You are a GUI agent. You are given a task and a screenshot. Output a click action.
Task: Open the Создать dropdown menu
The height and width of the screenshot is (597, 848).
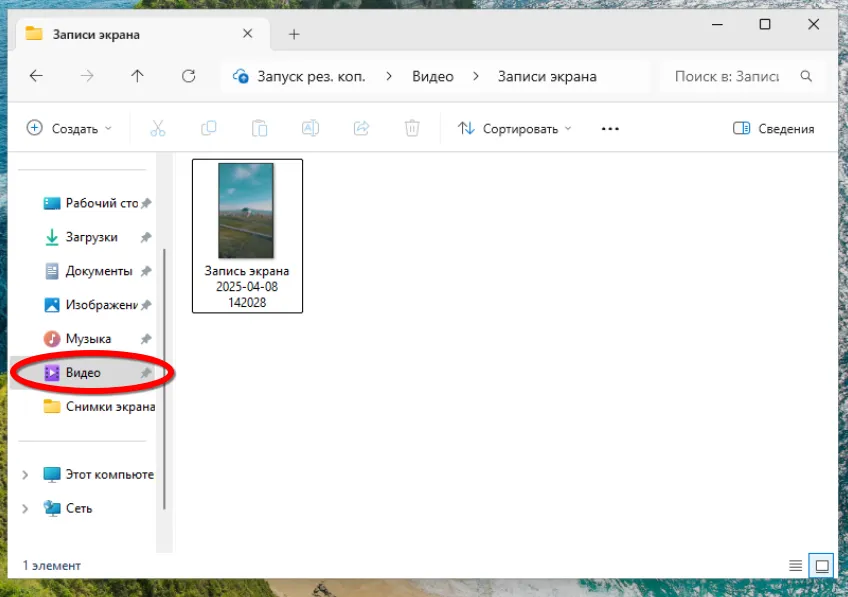(x=69, y=128)
